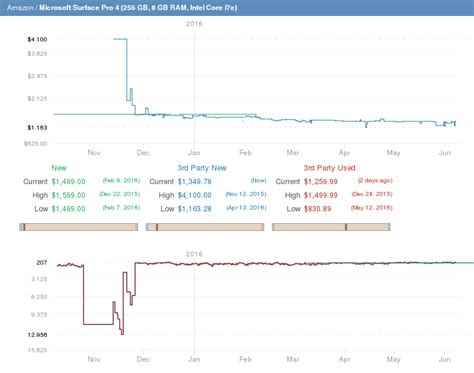Click the $1,163 axis label on price chart
This screenshot has height=373, width=474.
[x=37, y=128]
